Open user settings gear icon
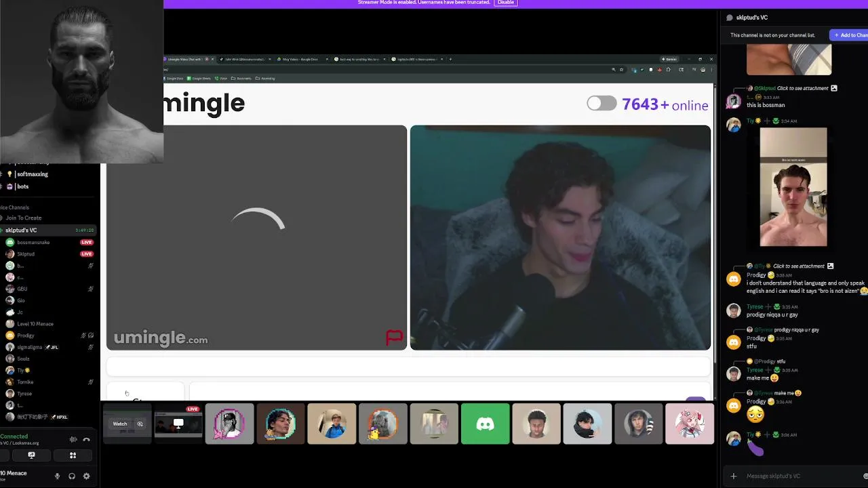 (x=86, y=476)
